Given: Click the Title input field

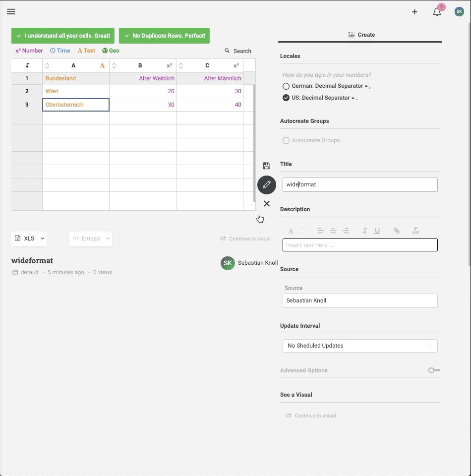Looking at the screenshot, I should point(360,184).
